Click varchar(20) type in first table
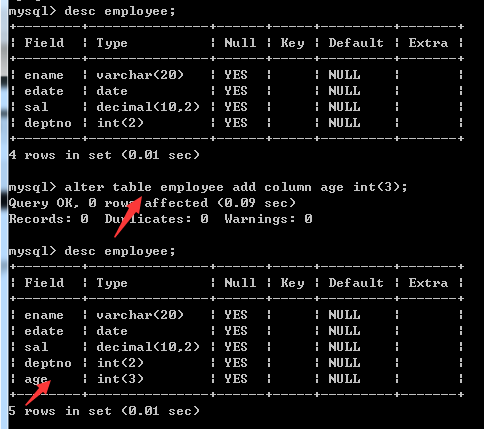This screenshot has height=429, width=484. point(140,75)
